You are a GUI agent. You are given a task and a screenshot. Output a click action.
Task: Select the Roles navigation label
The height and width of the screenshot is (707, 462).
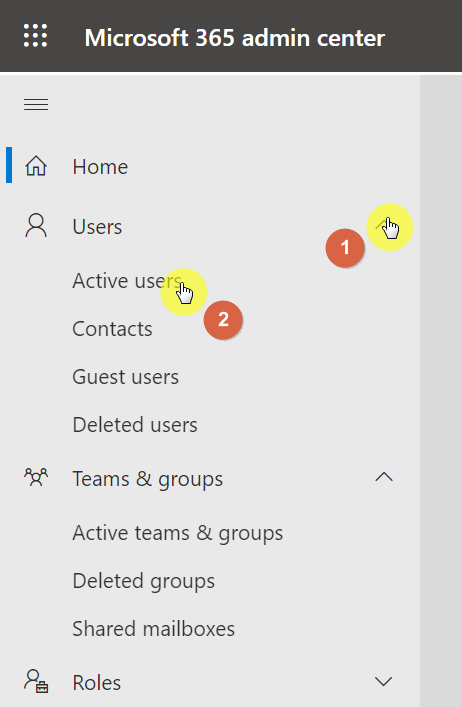(97, 683)
